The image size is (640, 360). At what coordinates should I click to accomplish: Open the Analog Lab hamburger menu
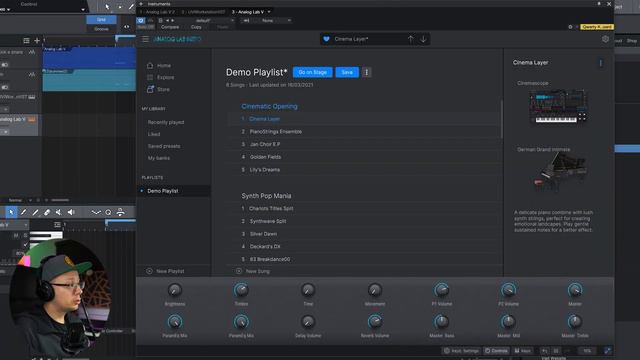coord(145,39)
